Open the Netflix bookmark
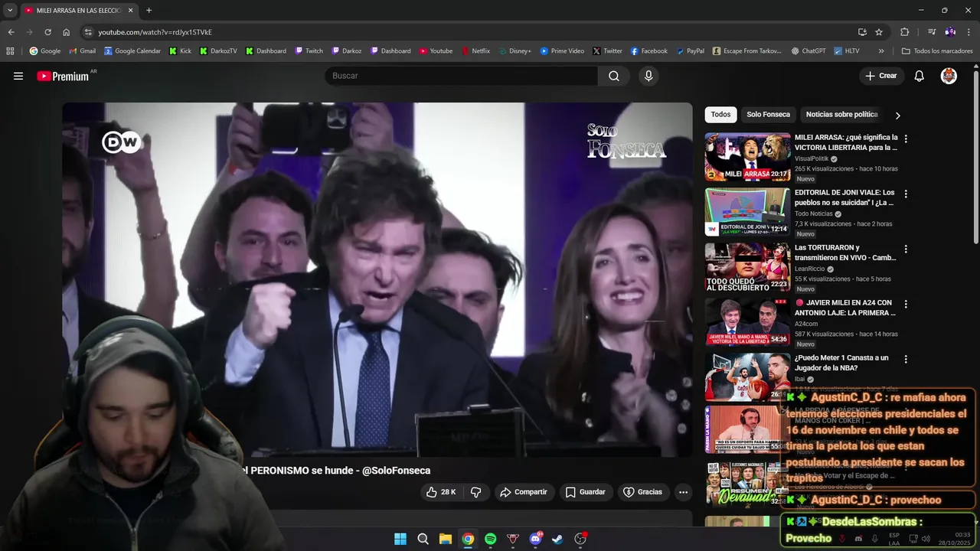 click(475, 51)
